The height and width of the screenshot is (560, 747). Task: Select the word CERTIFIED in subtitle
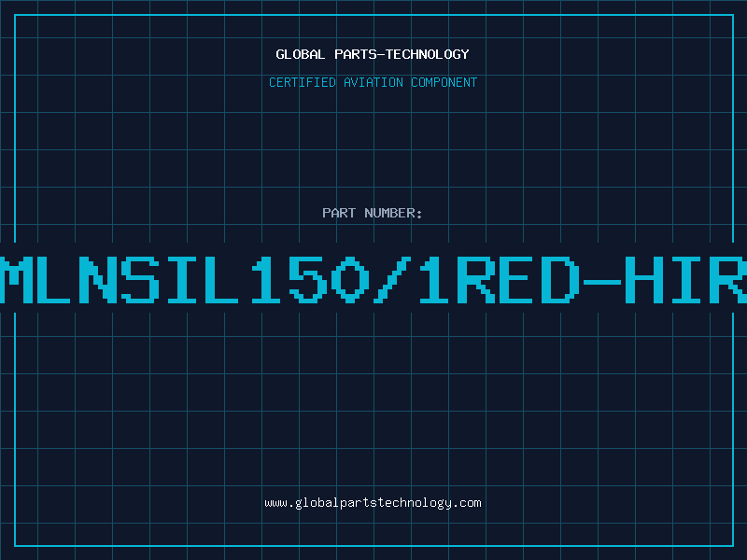303,82
